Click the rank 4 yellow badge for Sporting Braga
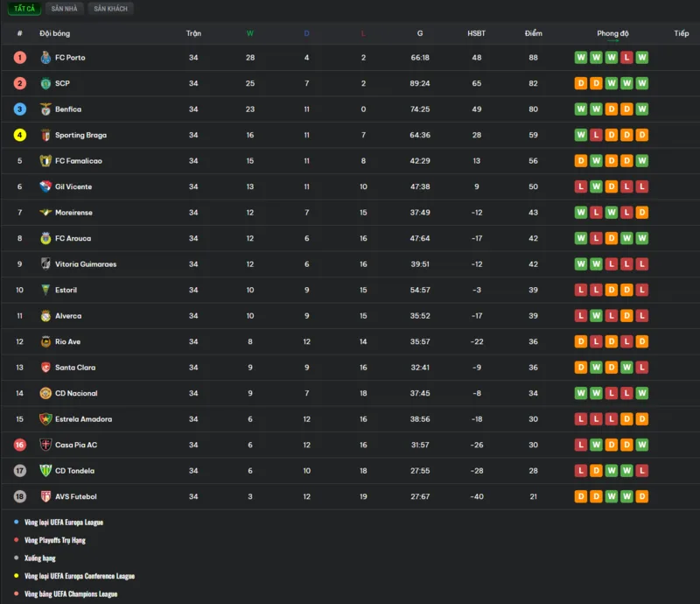700x604 pixels. (19, 135)
